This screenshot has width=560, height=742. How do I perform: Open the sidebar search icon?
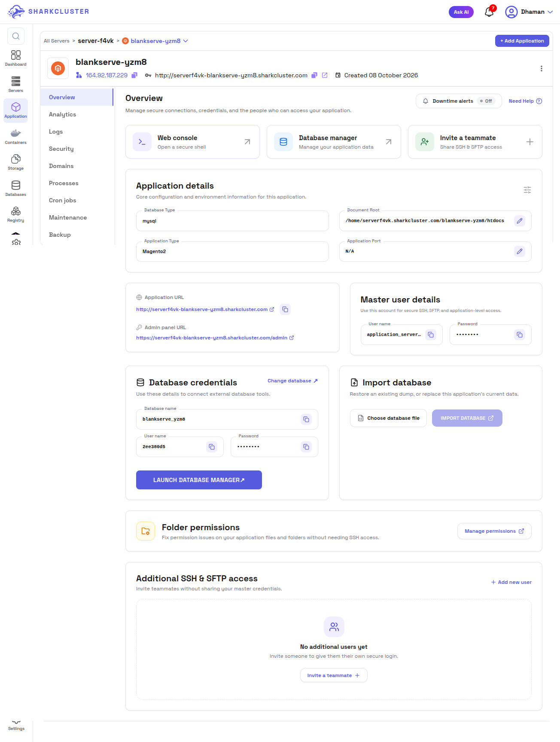[x=16, y=36]
